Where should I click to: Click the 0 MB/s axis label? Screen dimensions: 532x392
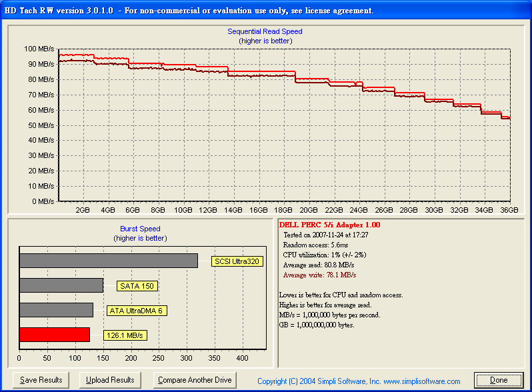coord(43,201)
